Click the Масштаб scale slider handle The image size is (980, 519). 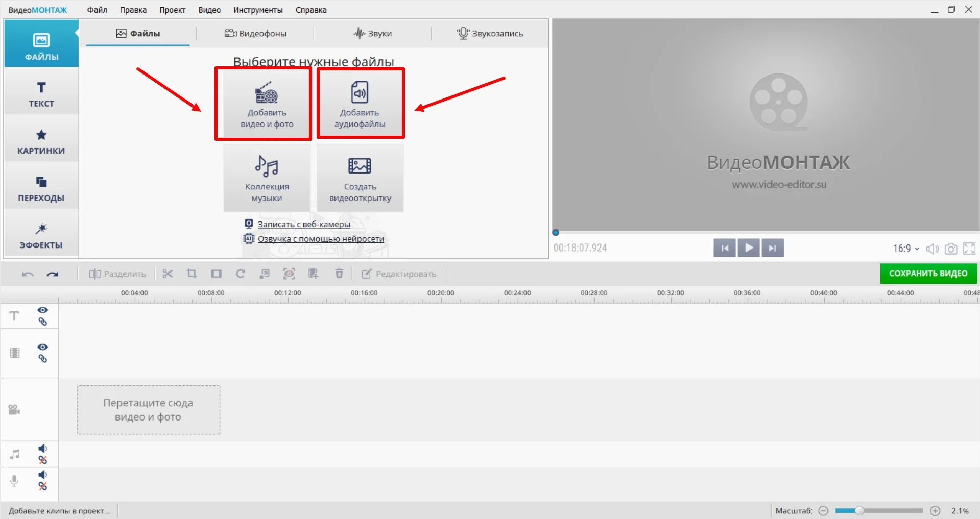click(859, 510)
